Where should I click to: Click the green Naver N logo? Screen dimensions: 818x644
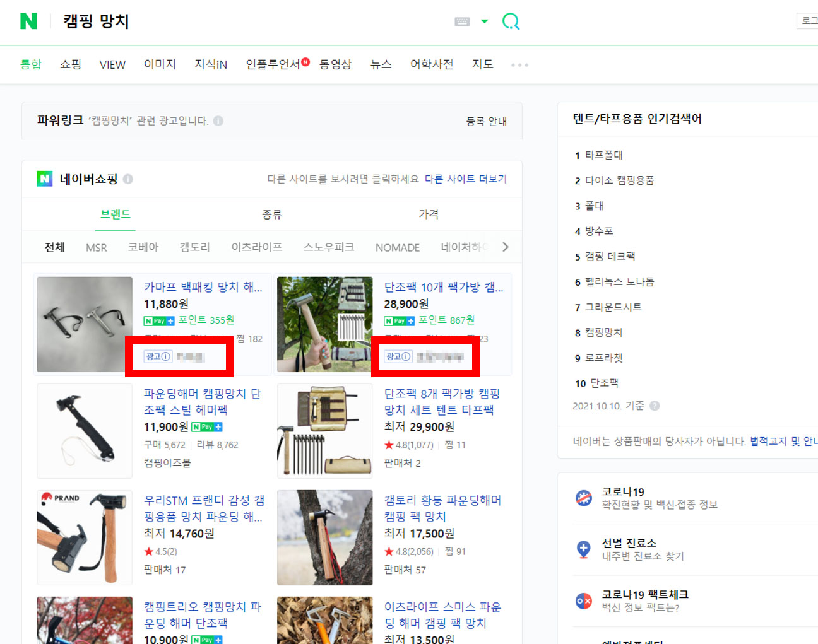tap(28, 21)
